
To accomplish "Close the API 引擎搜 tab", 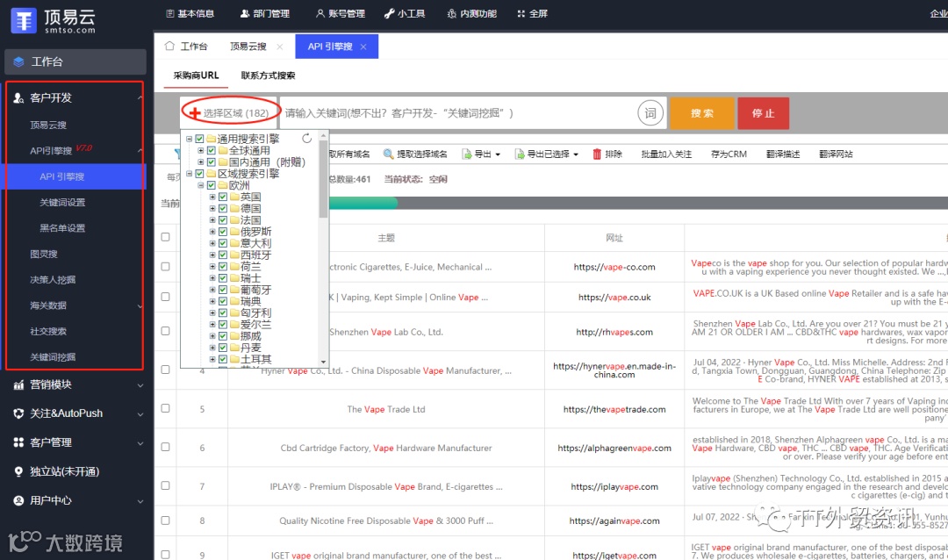I will [363, 47].
